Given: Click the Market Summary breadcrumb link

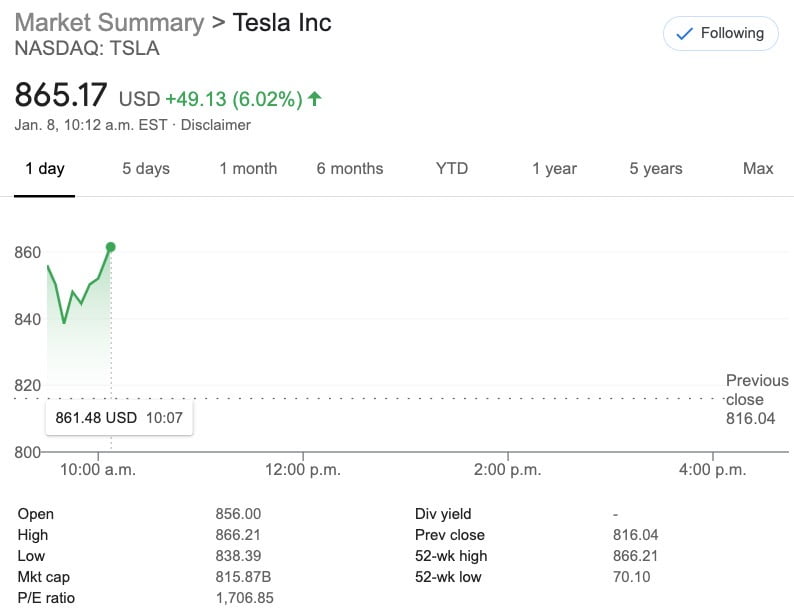Looking at the screenshot, I should [109, 23].
